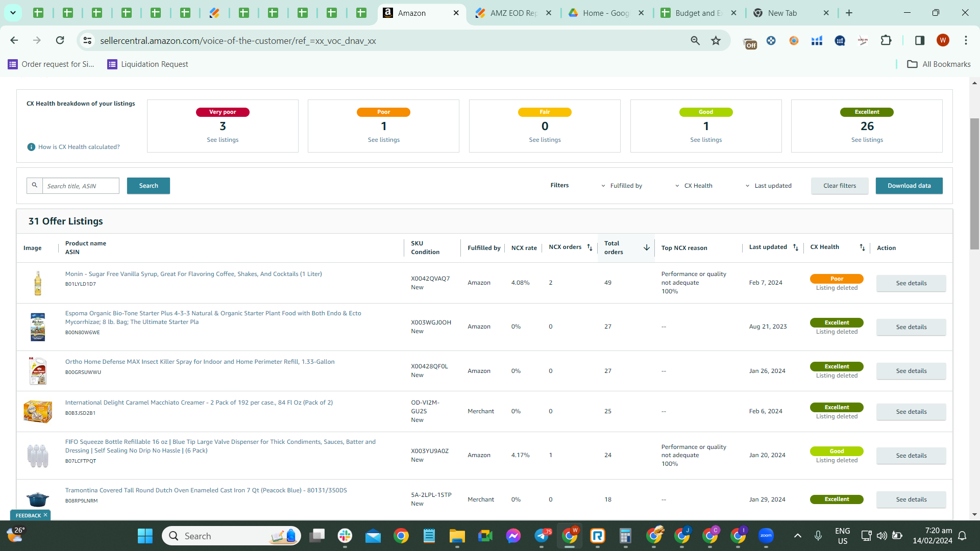This screenshot has height=551, width=980.
Task: Open the tab search dropdown chevron
Action: coord(13,13)
